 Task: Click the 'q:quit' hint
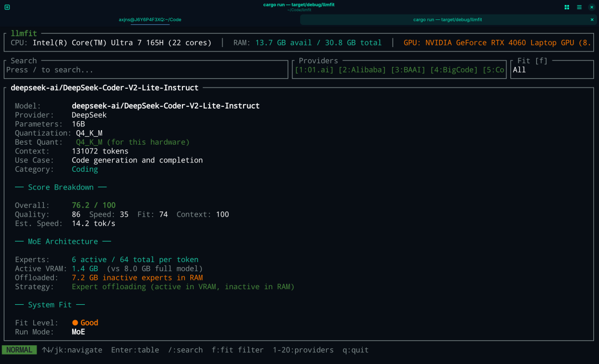[356, 350]
